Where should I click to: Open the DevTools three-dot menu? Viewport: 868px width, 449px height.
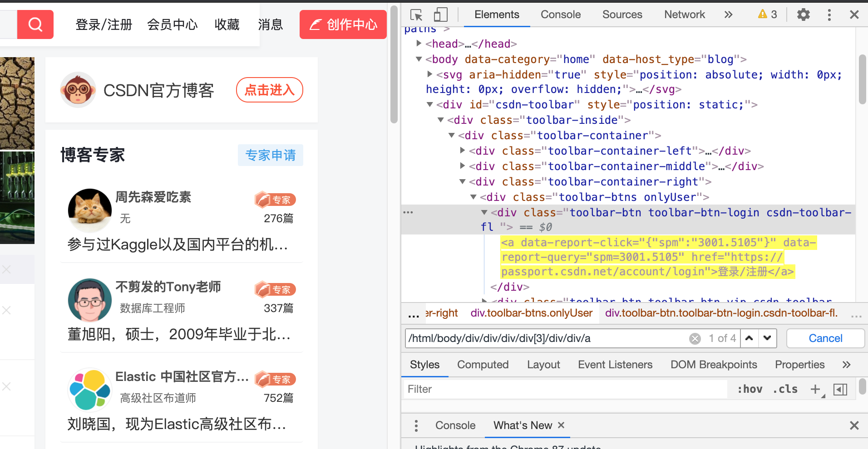(x=829, y=15)
